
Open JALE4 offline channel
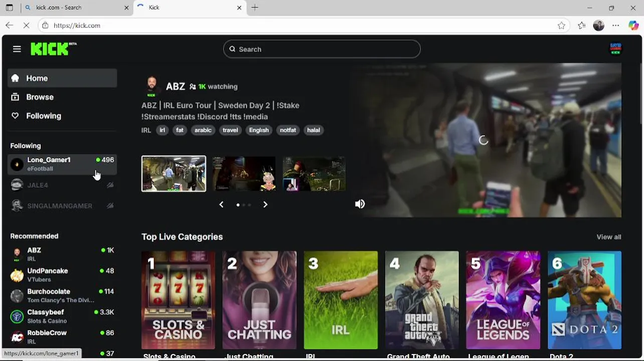[x=62, y=185]
